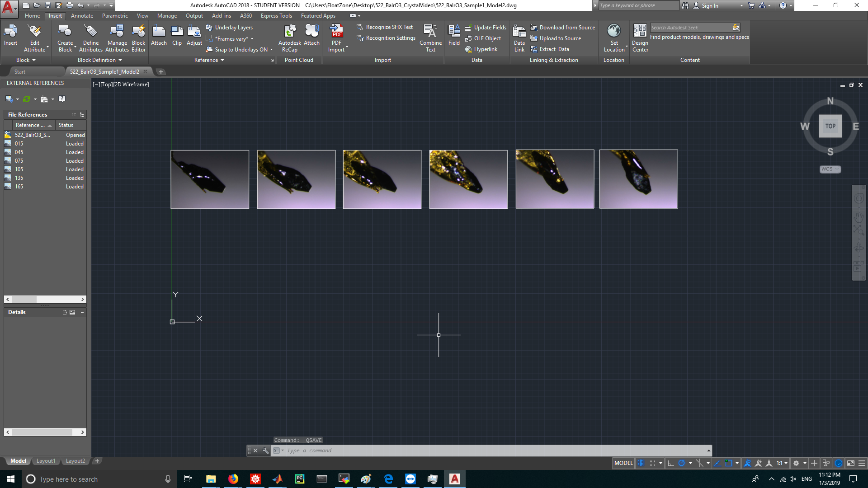Expand the Reference panel dropdown
The image size is (868, 488).
[209, 60]
